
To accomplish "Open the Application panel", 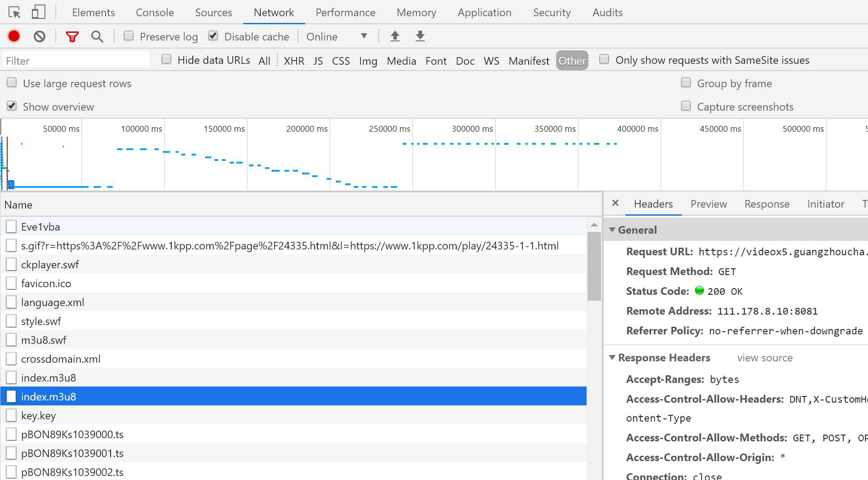I will tap(485, 13).
